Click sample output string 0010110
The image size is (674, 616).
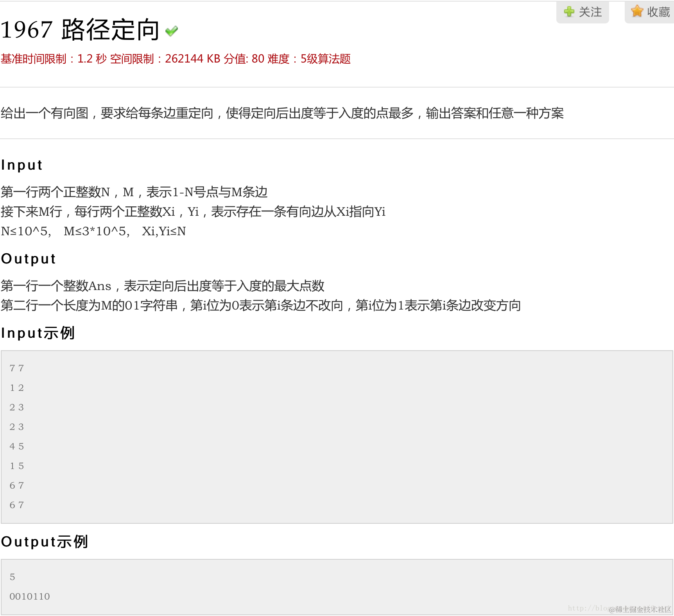(x=30, y=596)
